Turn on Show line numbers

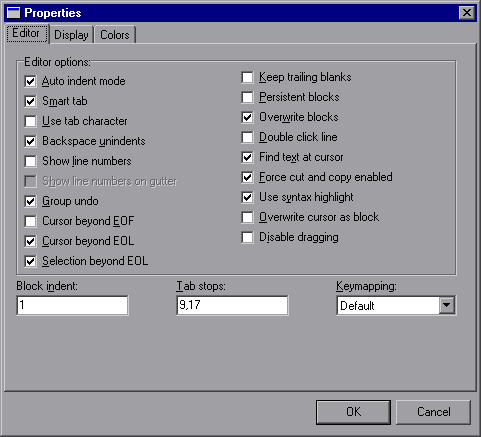pos(30,161)
